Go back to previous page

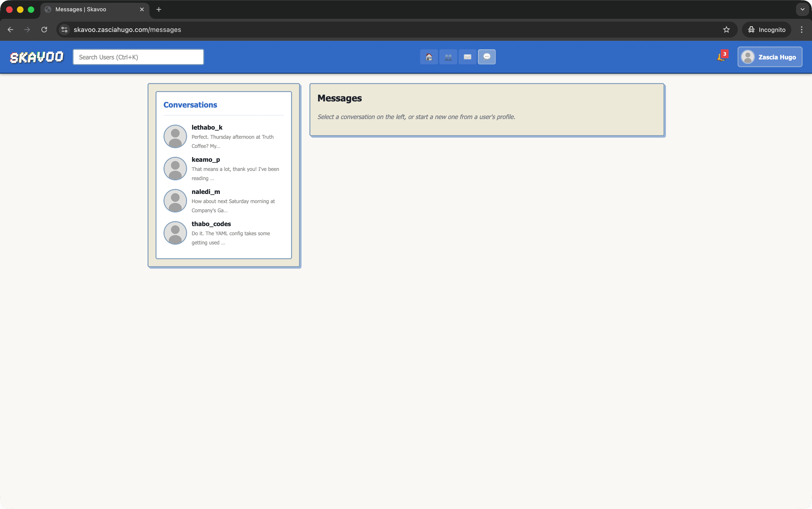pos(10,30)
